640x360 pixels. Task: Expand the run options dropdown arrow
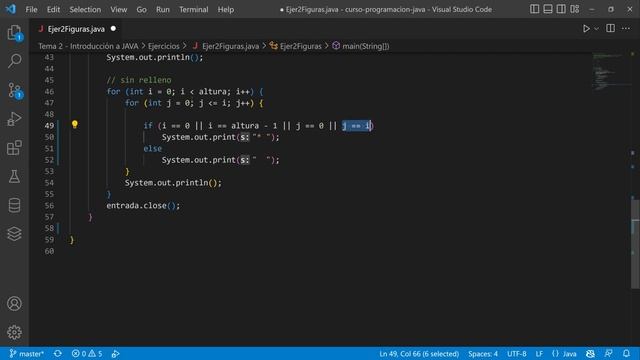coord(596,29)
